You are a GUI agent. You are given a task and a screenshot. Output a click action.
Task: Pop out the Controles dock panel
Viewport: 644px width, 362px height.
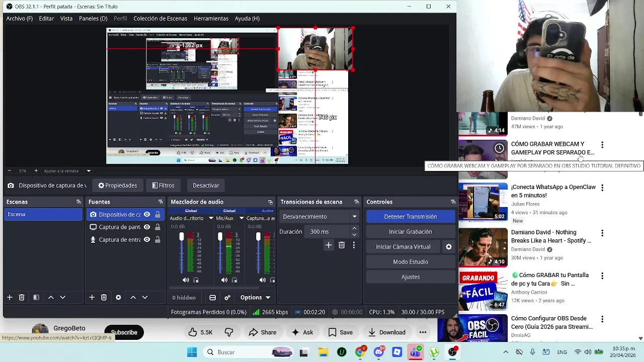(453, 202)
